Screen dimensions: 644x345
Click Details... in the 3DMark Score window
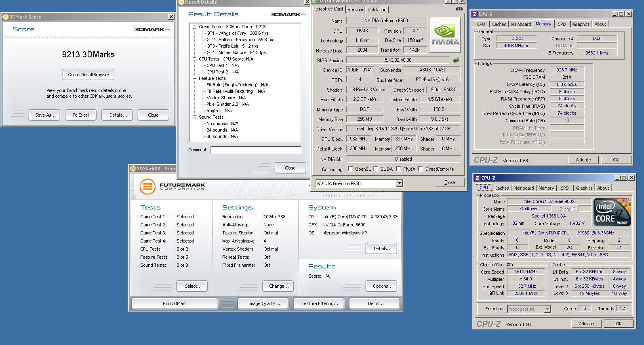click(x=118, y=115)
